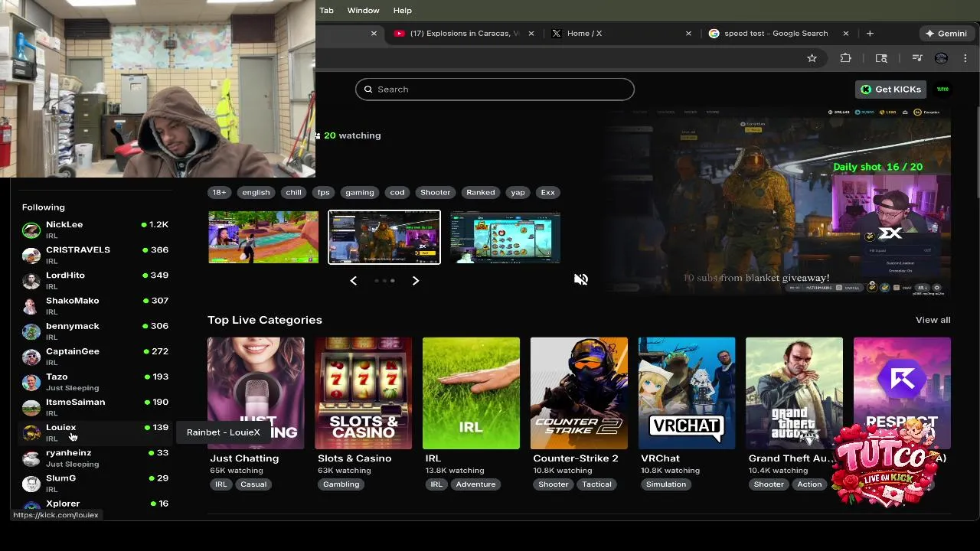
Task: Open a new browser tab with plus
Action: (870, 34)
